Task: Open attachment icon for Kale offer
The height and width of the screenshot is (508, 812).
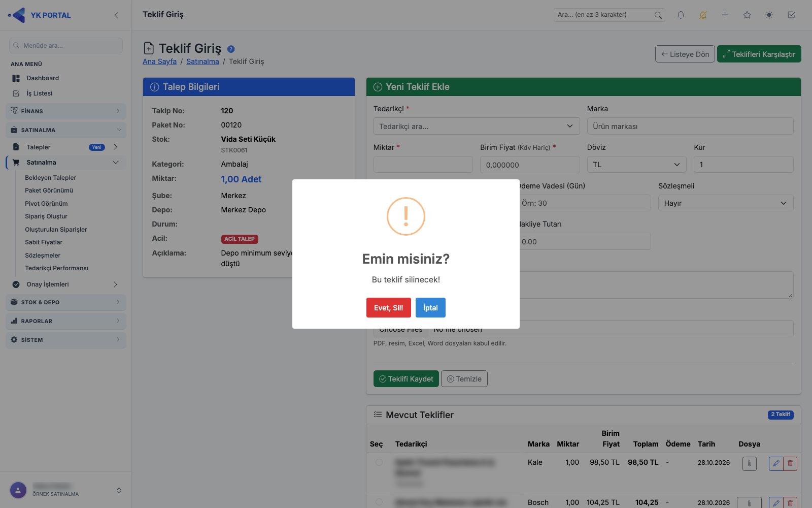Action: (x=749, y=463)
